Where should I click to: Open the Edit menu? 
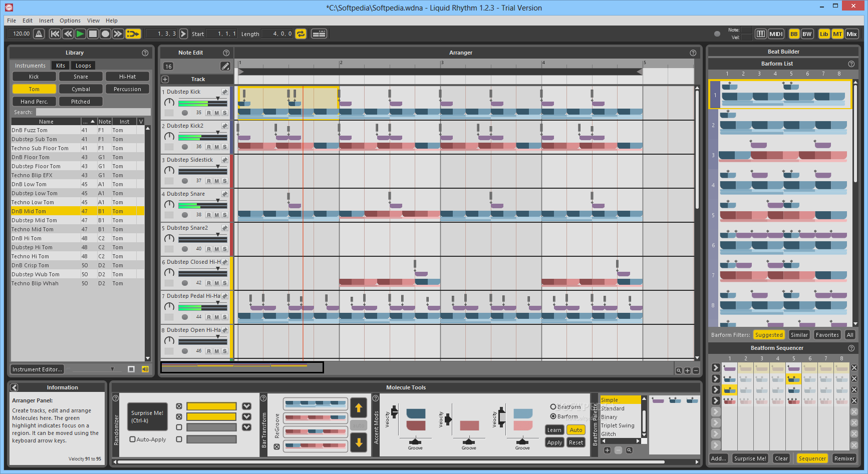[x=28, y=21]
